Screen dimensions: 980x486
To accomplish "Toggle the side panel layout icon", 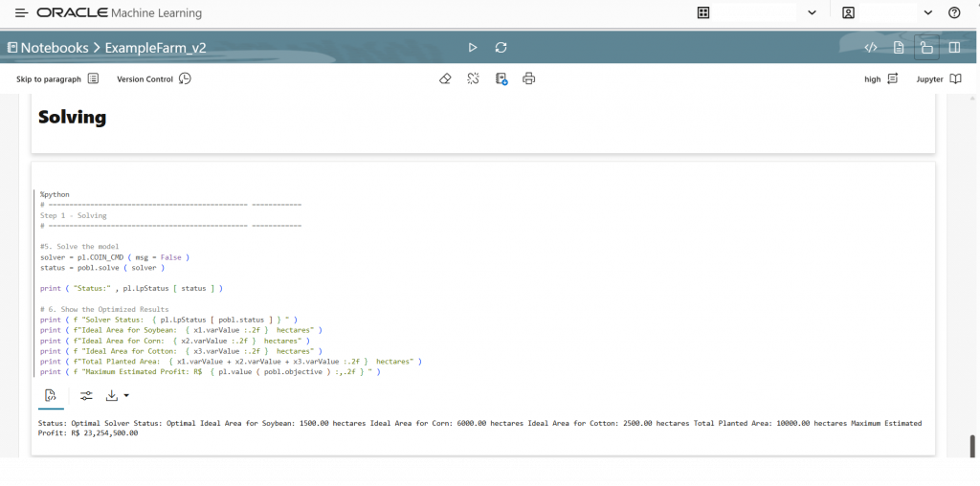I will pyautogui.click(x=954, y=48).
